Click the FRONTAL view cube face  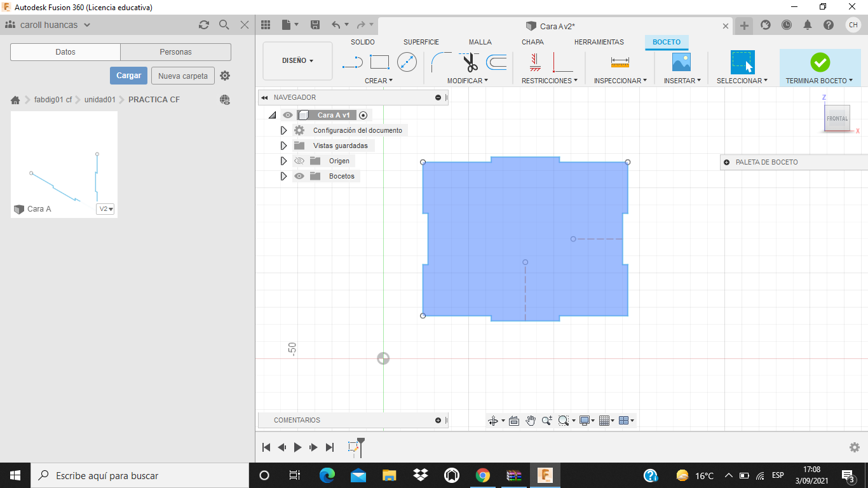pos(837,118)
